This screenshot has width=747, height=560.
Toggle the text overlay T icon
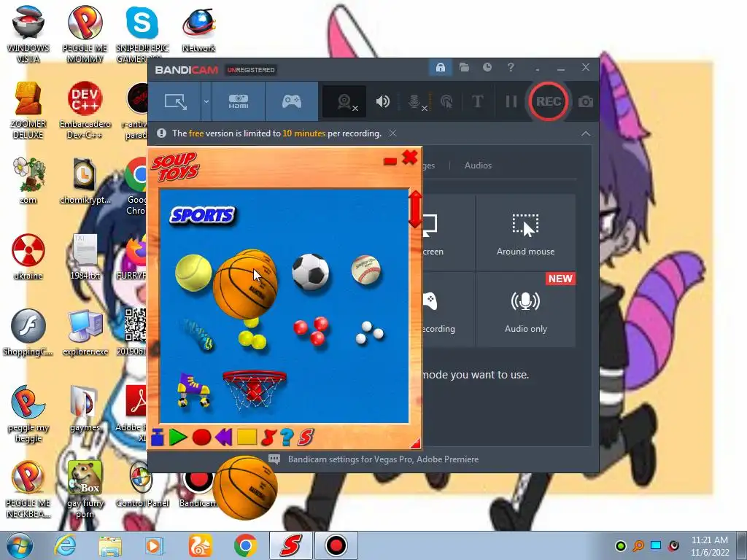477,101
